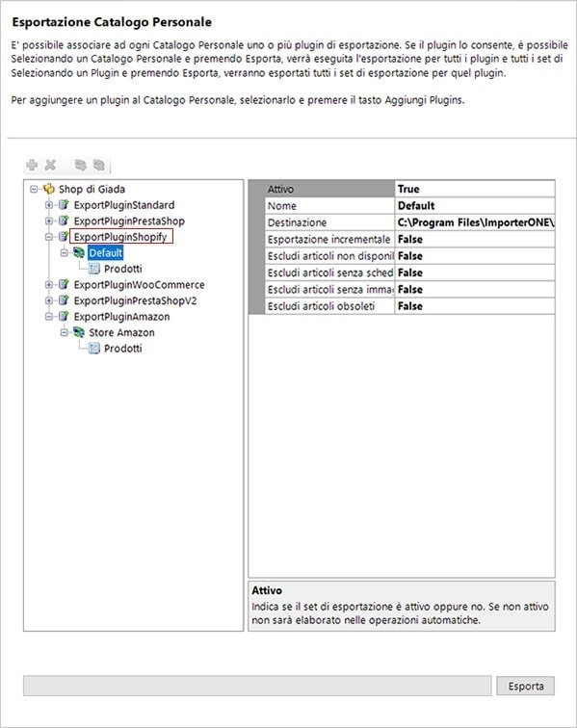This screenshot has width=577, height=728.
Task: Click the export progress bar
Action: 257,686
